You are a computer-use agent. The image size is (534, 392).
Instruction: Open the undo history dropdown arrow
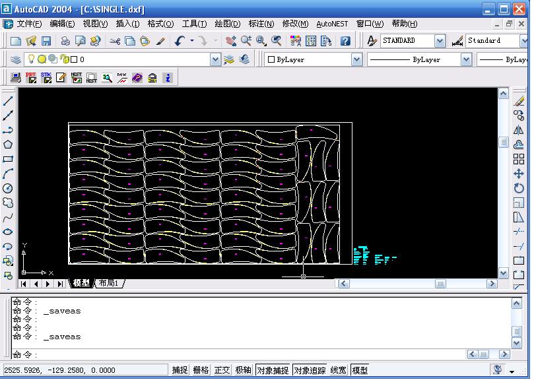(192, 40)
